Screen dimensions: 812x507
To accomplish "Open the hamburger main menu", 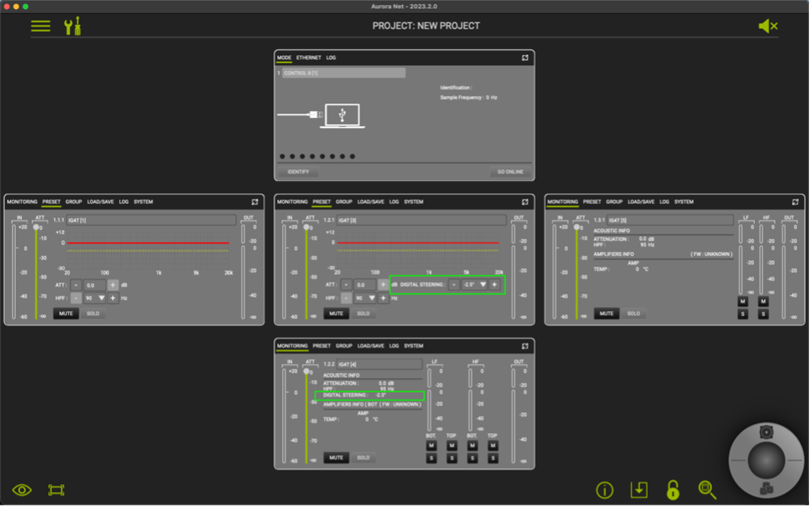I will 41,26.
